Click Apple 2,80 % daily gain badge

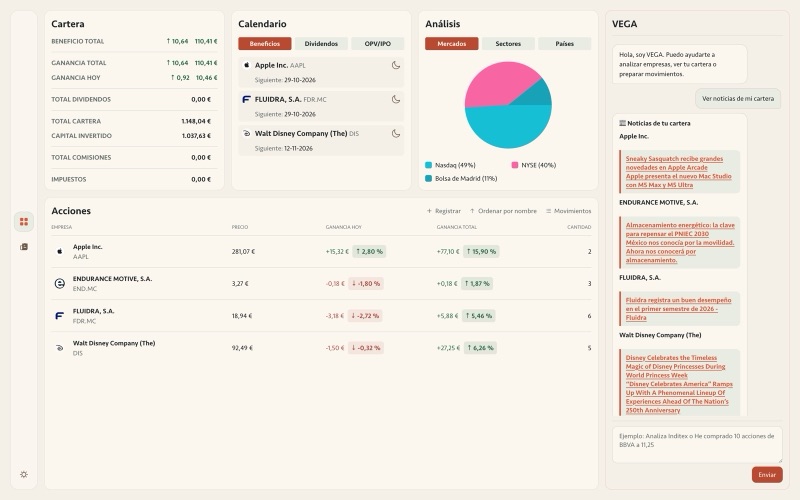pos(369,252)
